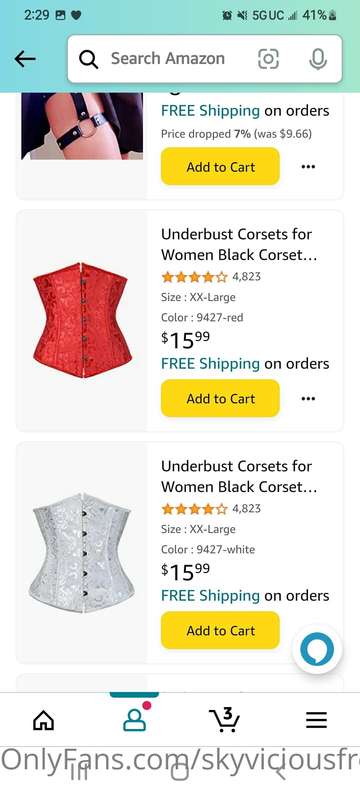Screen dimensions: 360x800
Task: Open the red corset product image
Action: (82, 320)
